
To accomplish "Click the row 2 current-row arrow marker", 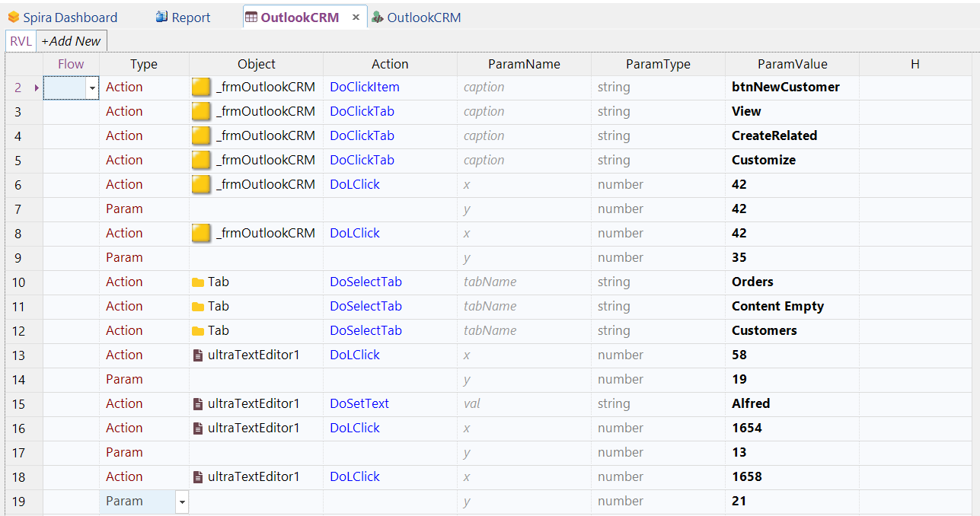I will coord(37,88).
